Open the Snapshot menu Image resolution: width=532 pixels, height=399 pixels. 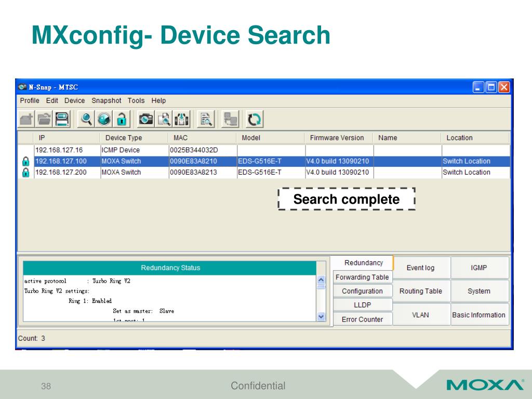tap(106, 100)
